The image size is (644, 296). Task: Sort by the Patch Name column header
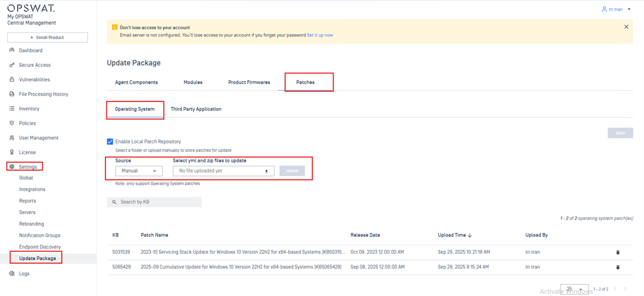pos(155,235)
